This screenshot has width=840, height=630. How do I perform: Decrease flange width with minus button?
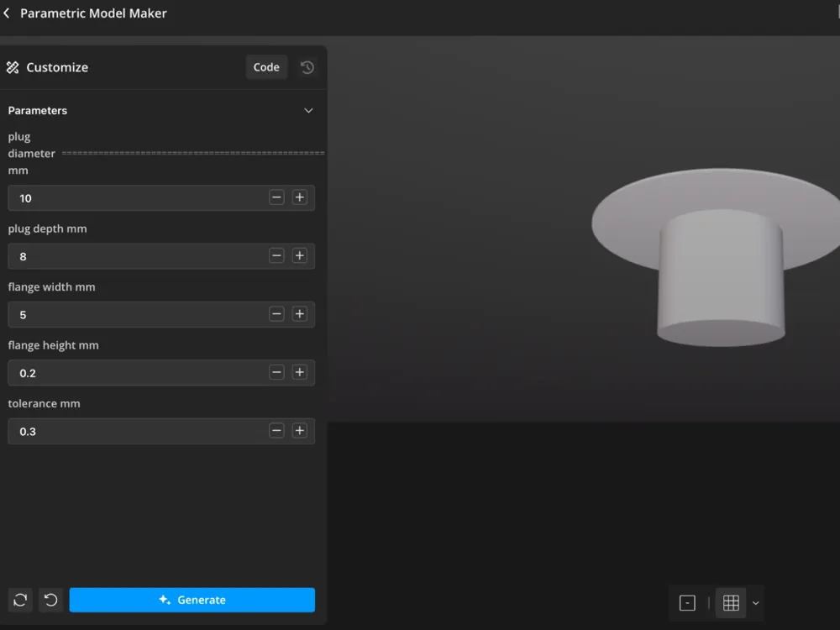pos(276,314)
